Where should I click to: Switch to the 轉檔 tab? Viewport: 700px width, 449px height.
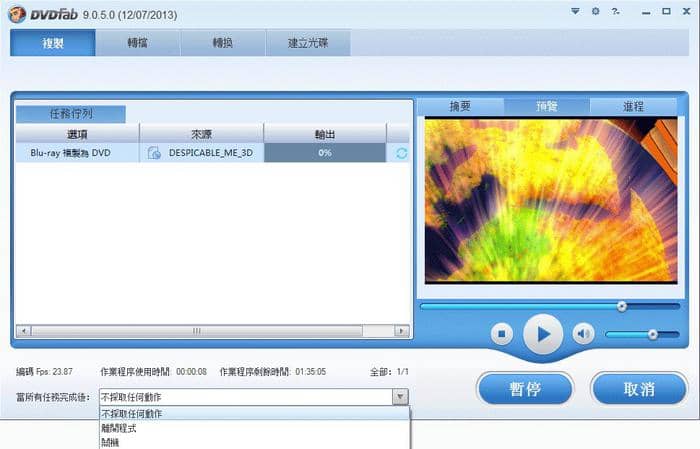[x=138, y=43]
